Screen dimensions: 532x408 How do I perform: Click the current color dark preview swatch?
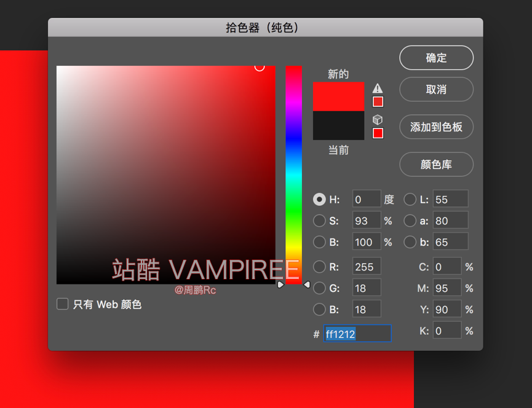(x=338, y=125)
